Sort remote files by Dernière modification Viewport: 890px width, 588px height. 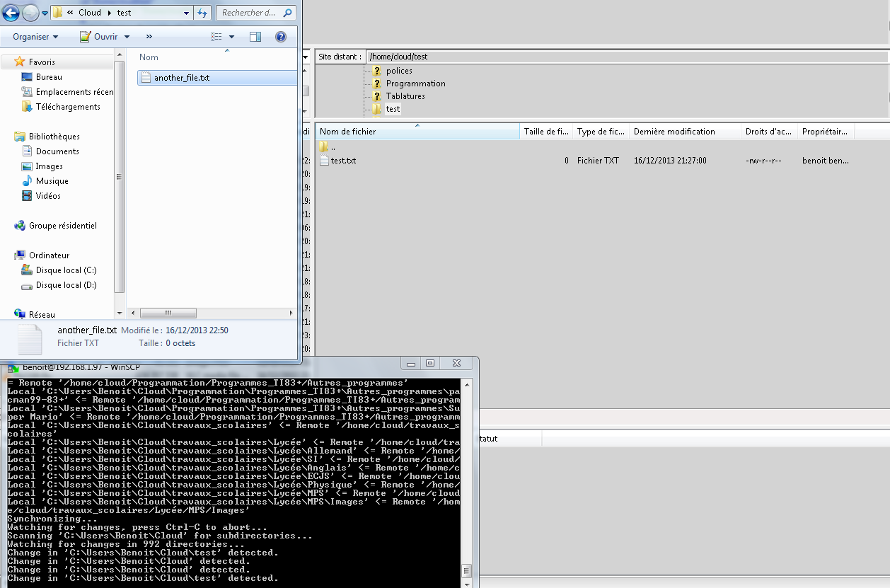point(685,132)
